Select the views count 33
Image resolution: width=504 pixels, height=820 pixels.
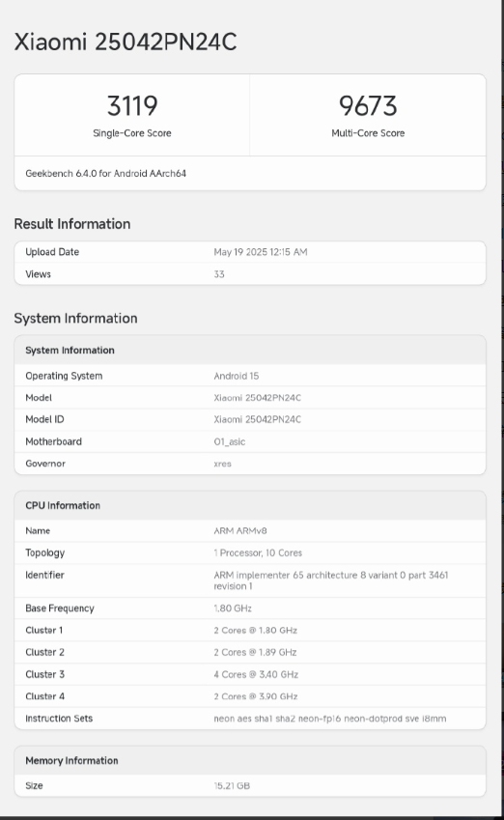tap(219, 274)
